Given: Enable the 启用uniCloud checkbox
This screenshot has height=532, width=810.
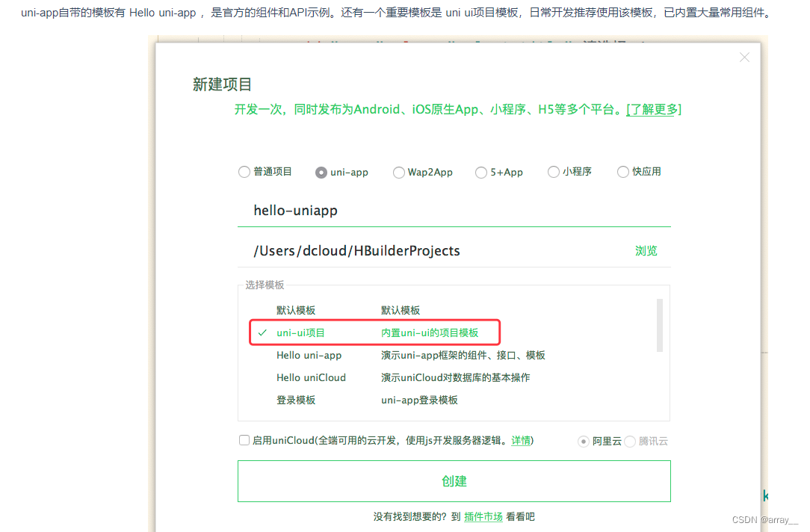Looking at the screenshot, I should coord(244,440).
